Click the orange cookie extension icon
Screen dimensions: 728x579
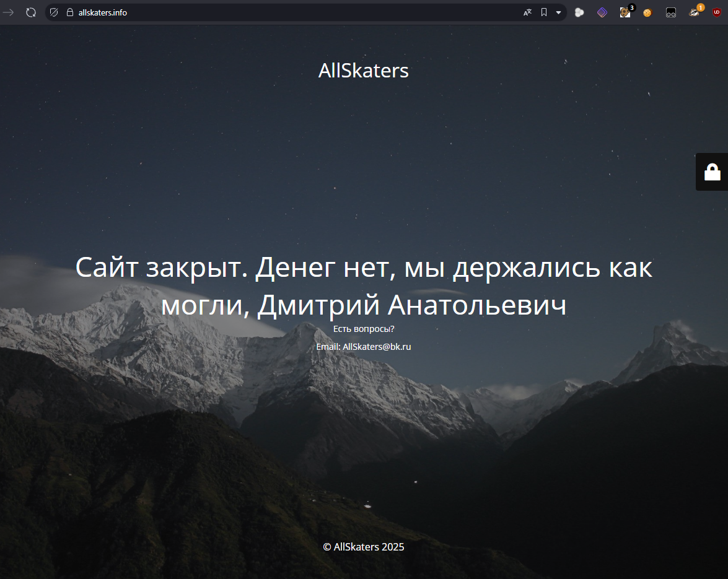point(647,13)
